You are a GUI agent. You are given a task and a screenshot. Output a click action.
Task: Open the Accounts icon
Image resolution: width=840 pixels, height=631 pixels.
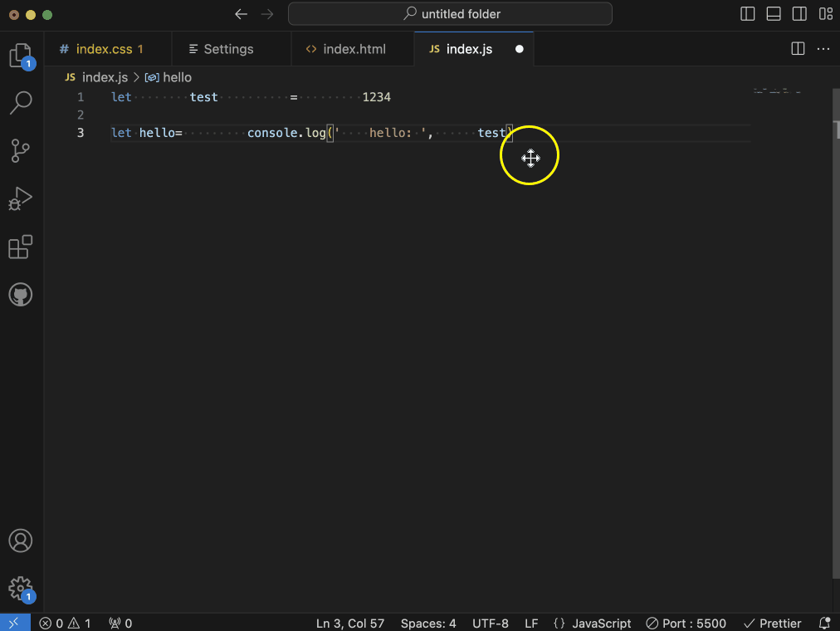20,541
